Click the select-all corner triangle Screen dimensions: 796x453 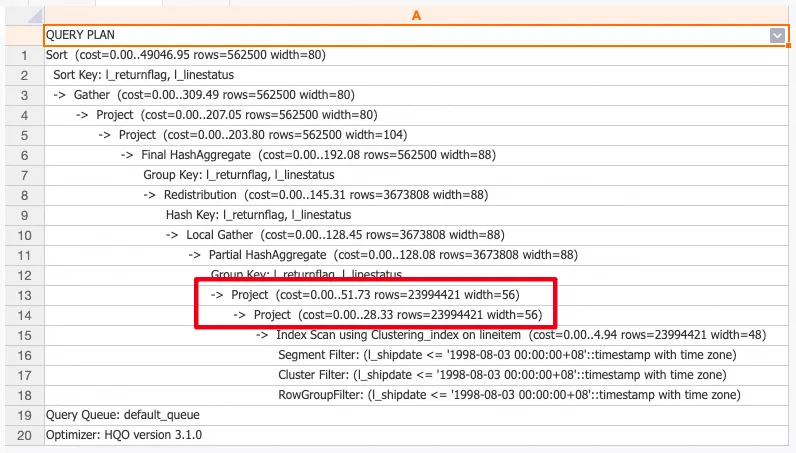[x=35, y=16]
